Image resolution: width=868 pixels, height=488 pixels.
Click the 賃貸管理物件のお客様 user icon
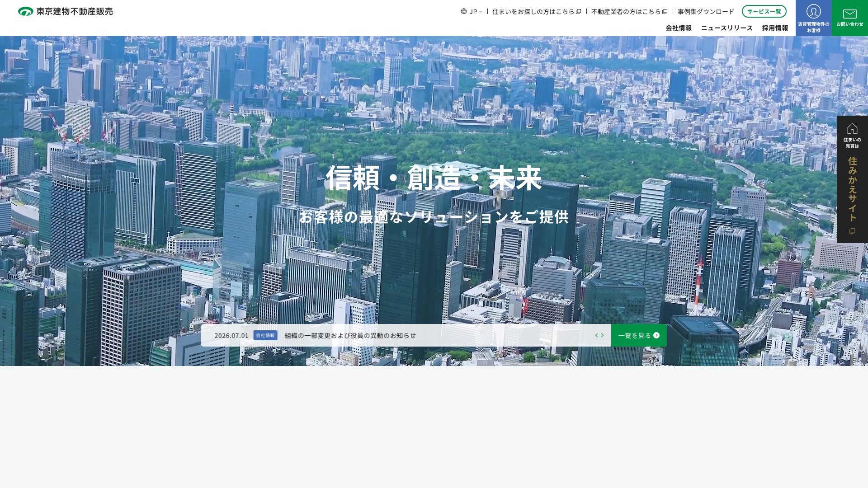click(814, 11)
